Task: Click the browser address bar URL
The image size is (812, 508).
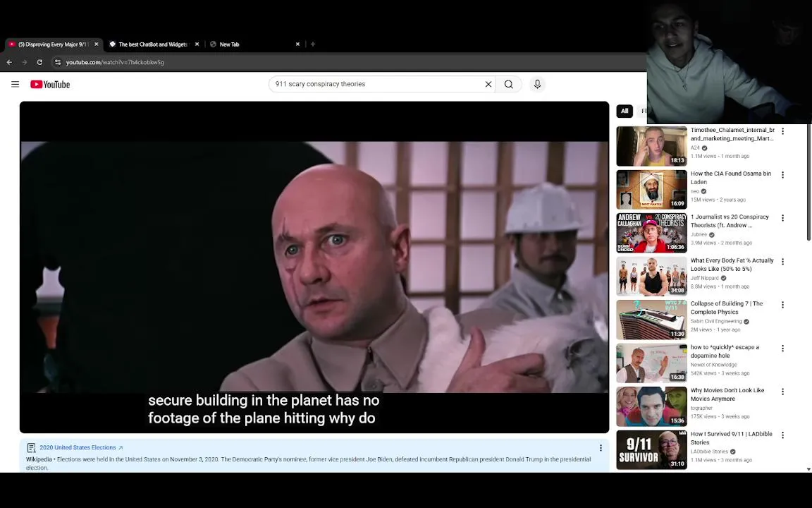Action: point(115,62)
